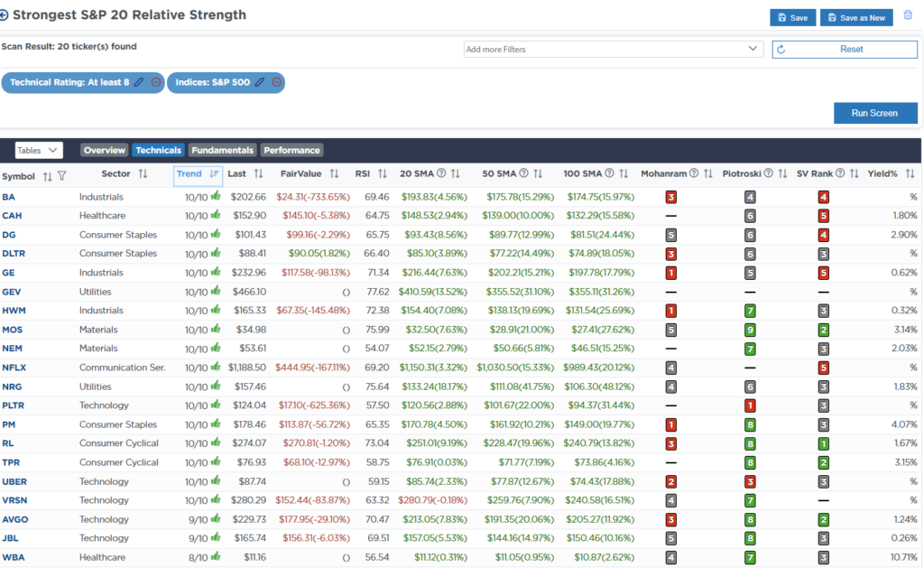Open the help tooltip next to 20 SMA

coord(439,174)
